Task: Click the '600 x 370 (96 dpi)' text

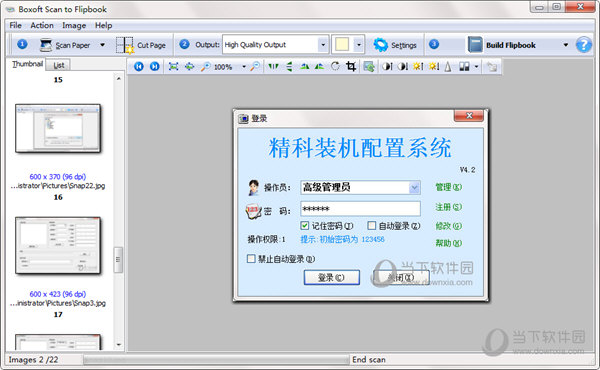Action: coord(58,177)
